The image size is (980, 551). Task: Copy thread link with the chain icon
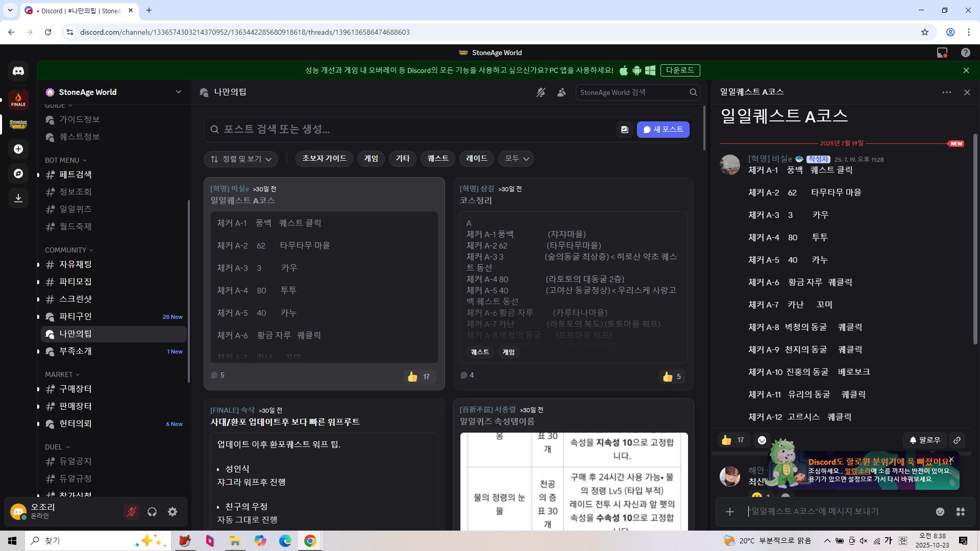957,440
